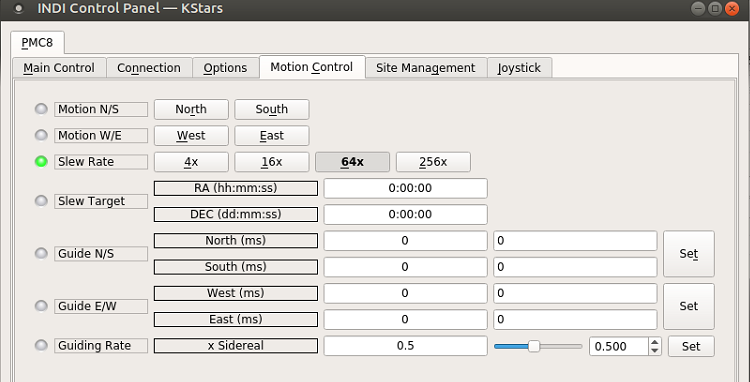Click the Motion N/S property label

(101, 109)
